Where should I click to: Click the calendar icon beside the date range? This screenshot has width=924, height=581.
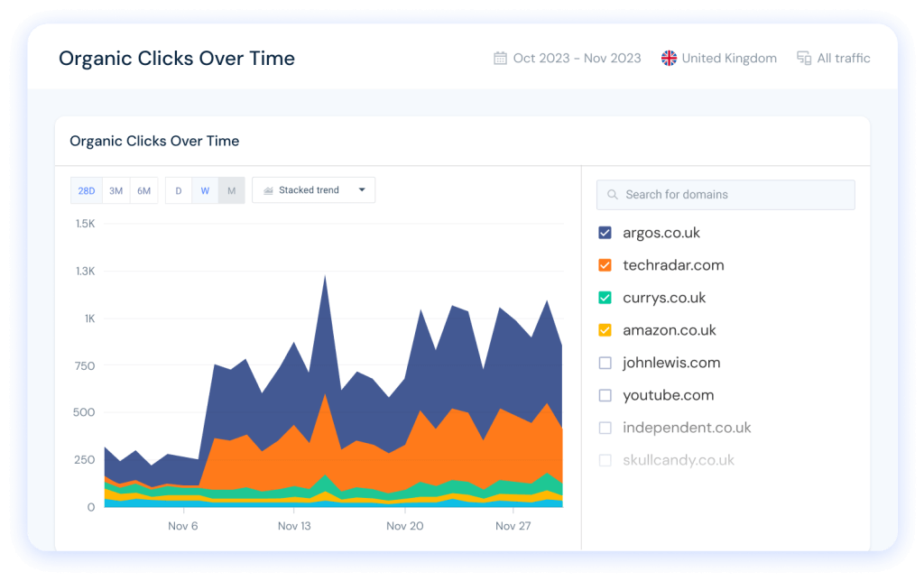500,59
